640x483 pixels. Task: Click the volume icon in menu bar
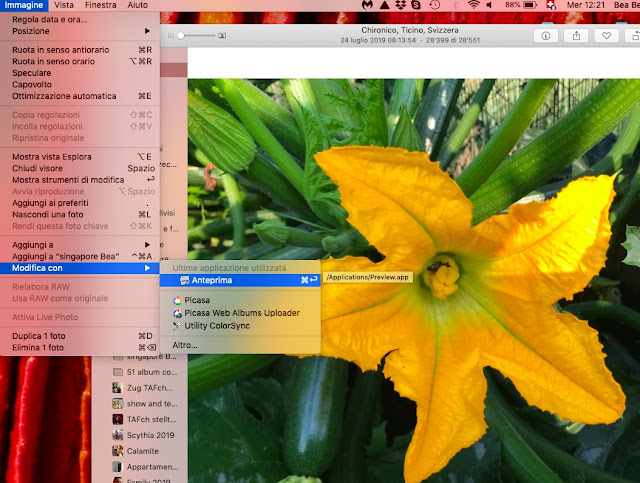coord(489,5)
